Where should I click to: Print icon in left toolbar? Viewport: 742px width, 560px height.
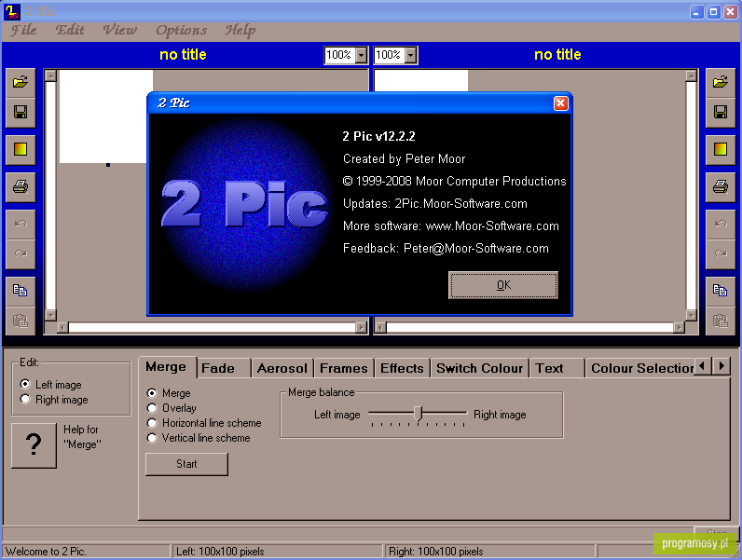click(x=21, y=187)
